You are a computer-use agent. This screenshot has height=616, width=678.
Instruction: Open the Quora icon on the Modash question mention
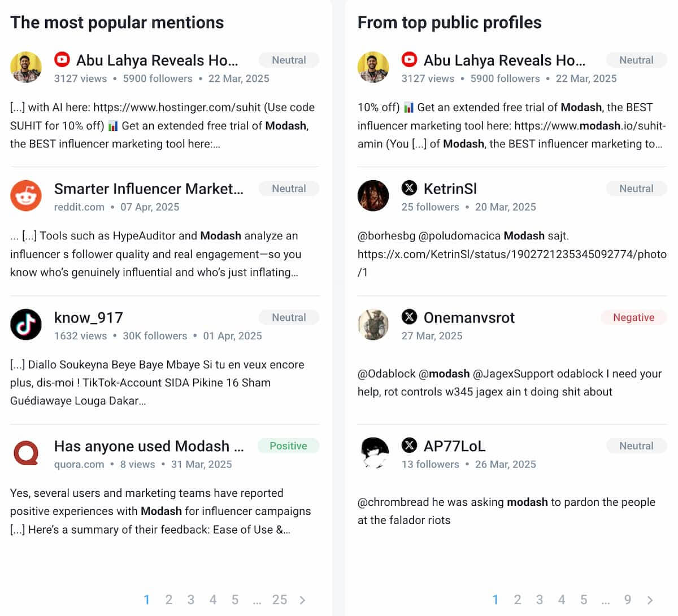click(25, 452)
